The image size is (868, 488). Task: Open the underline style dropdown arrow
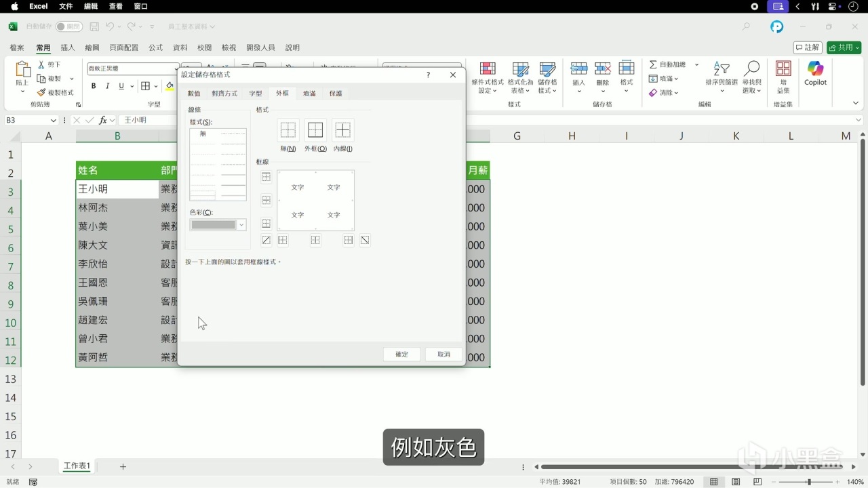click(132, 86)
